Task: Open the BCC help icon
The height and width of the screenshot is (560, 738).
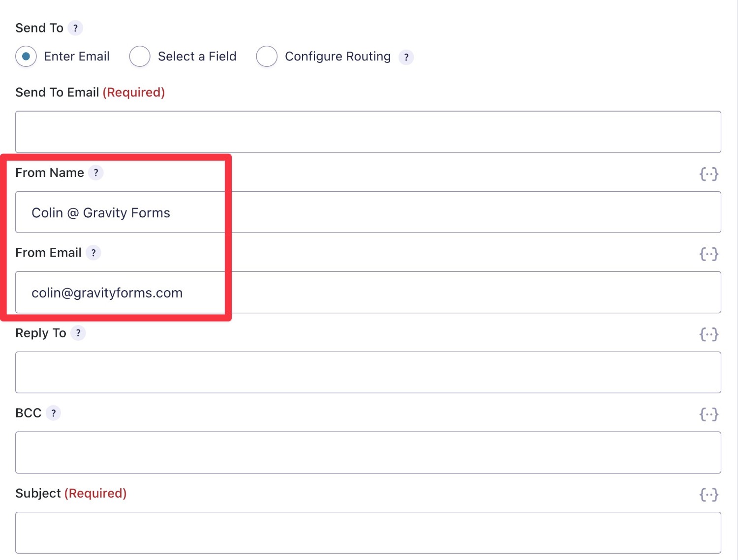Action: [54, 413]
